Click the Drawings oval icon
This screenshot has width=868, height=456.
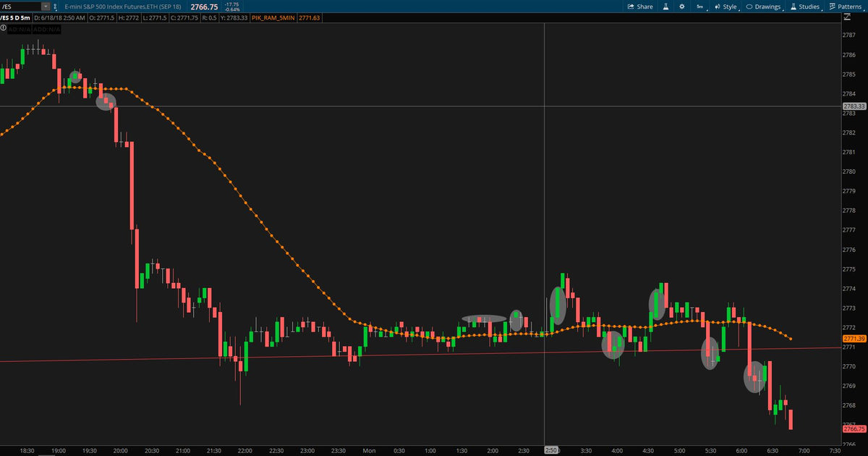749,7
